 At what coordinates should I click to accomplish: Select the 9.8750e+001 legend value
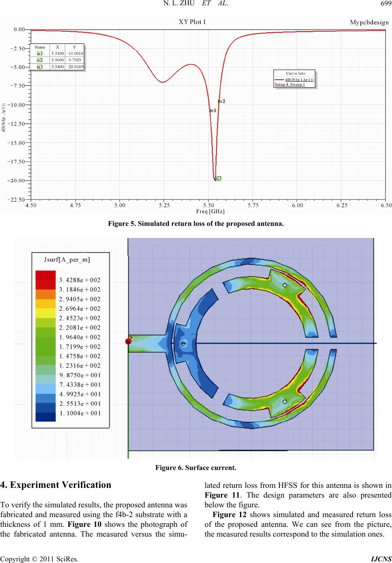pos(80,375)
